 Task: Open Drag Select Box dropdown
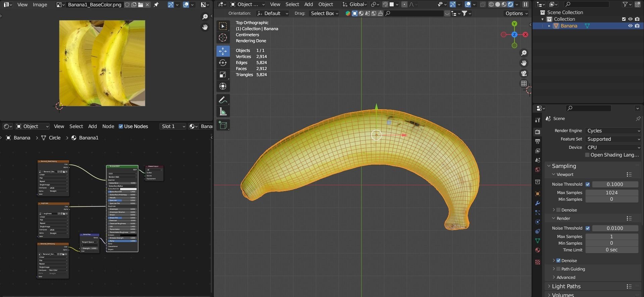click(324, 13)
